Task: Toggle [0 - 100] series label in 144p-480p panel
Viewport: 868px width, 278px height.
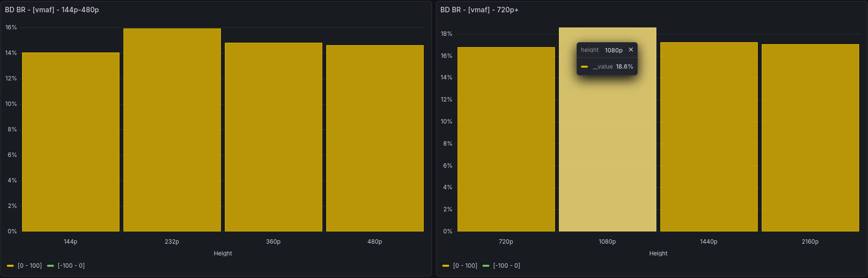Action: [x=30, y=266]
